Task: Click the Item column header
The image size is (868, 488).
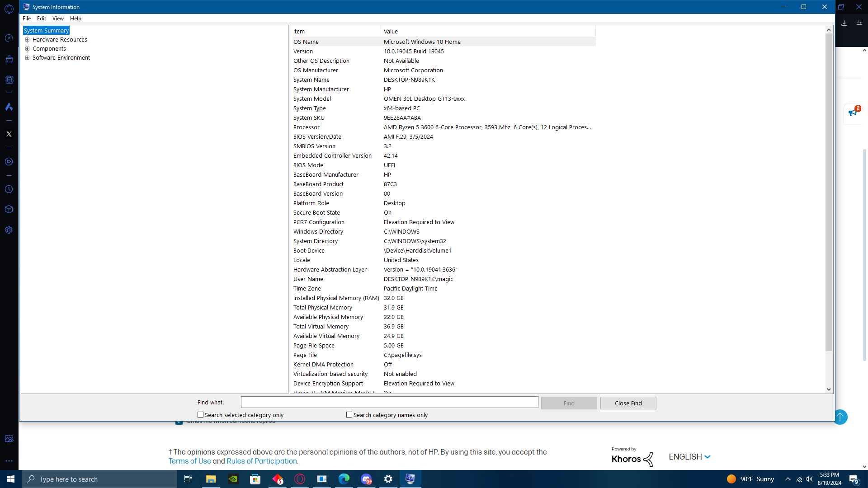Action: pyautogui.click(x=335, y=31)
